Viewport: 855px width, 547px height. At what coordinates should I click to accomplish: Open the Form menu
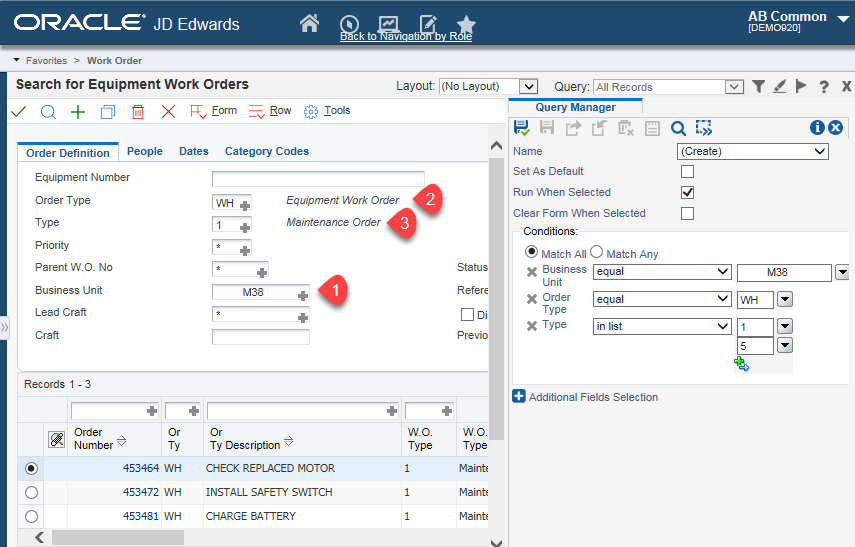[x=213, y=111]
